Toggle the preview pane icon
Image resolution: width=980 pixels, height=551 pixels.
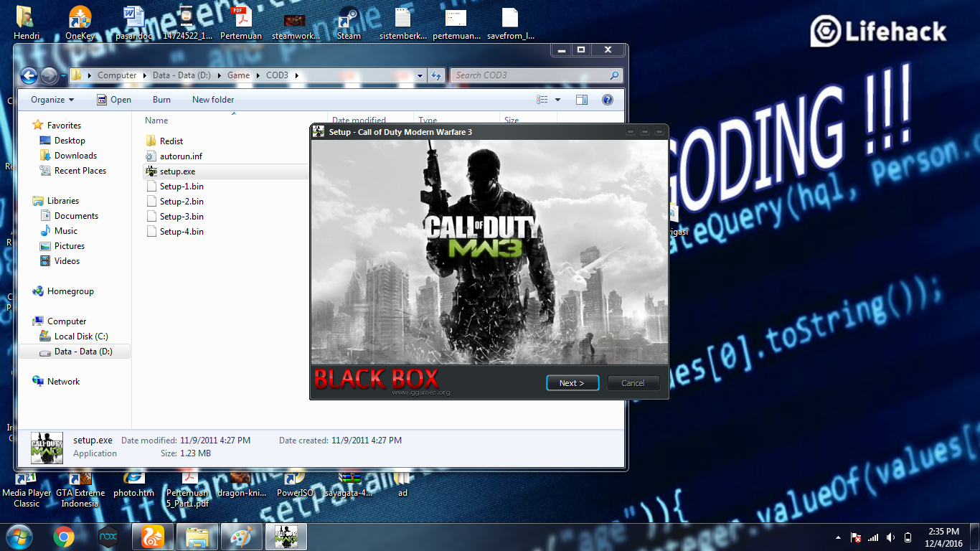pos(582,100)
